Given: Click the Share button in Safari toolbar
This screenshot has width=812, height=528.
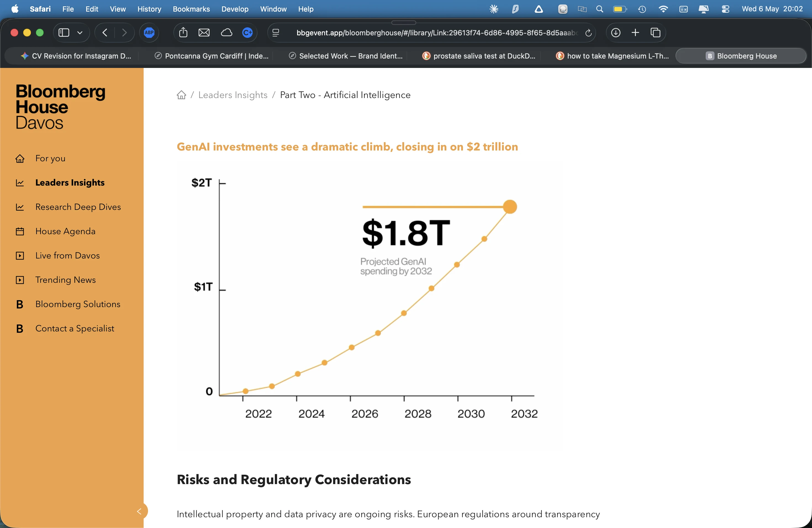Looking at the screenshot, I should (x=183, y=32).
